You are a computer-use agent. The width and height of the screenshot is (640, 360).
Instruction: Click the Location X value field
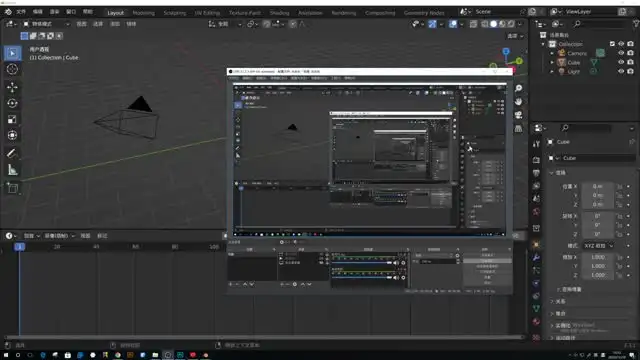click(598, 187)
